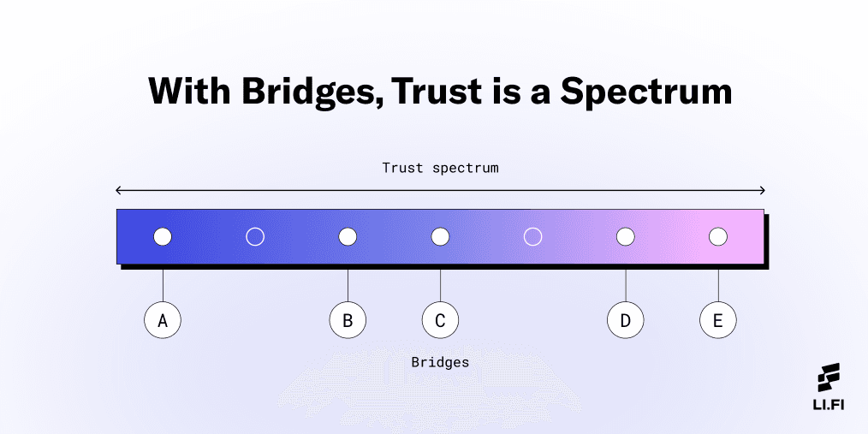This screenshot has height=434, width=868.
Task: Click the left arrowhead of the trust spectrum arrow
Action: 119,191
